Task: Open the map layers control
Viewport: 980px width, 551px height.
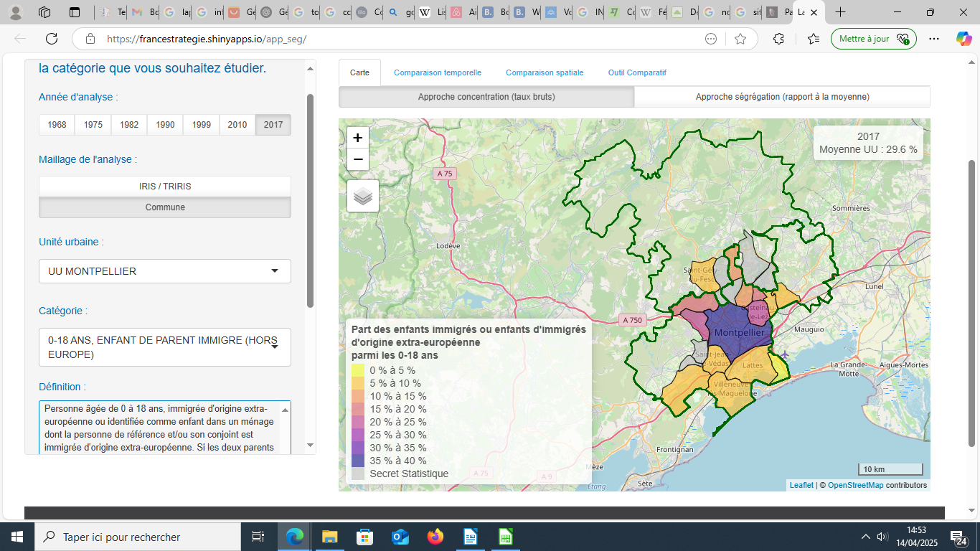Action: [363, 196]
